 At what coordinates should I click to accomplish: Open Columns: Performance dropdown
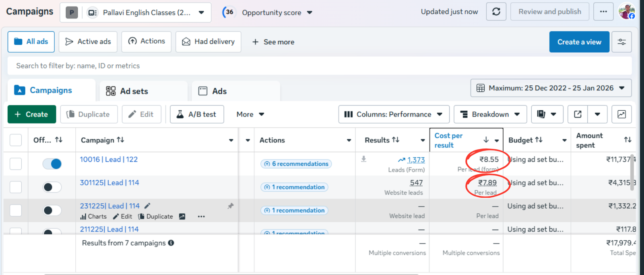point(394,114)
